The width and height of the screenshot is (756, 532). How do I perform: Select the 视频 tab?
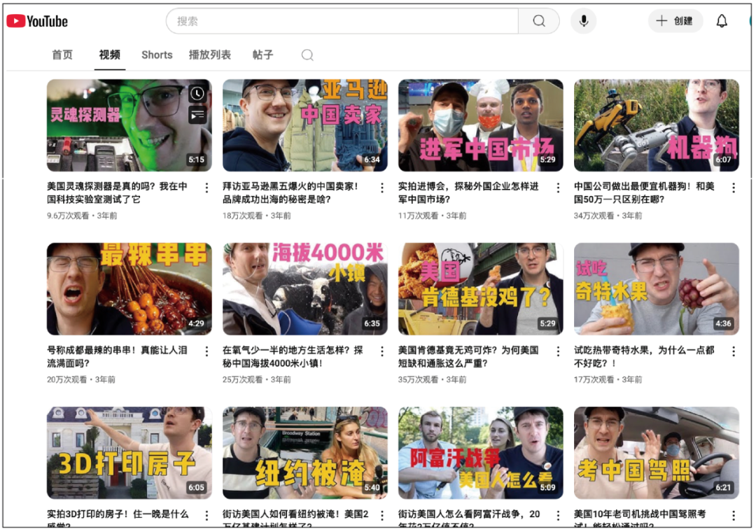[x=110, y=55]
